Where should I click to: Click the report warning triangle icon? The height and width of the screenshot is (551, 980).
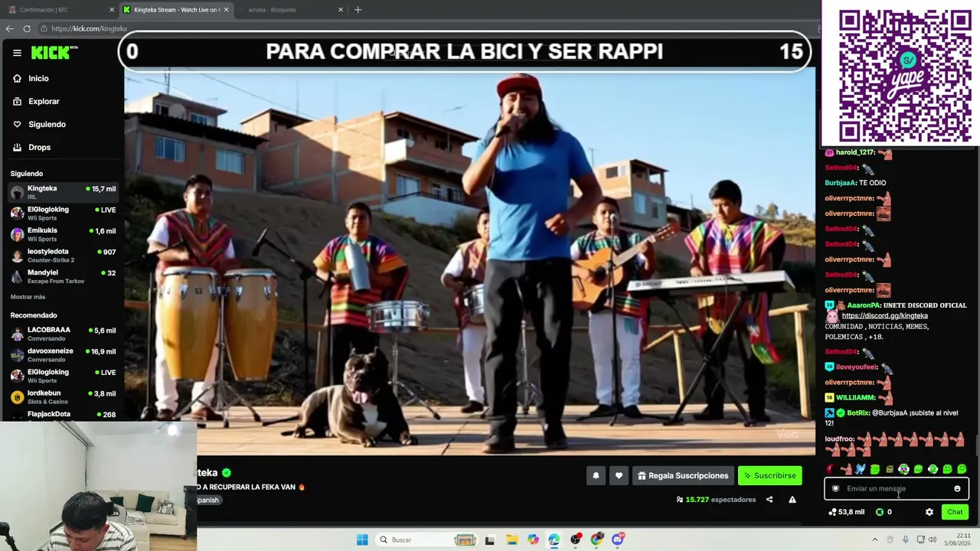click(792, 500)
